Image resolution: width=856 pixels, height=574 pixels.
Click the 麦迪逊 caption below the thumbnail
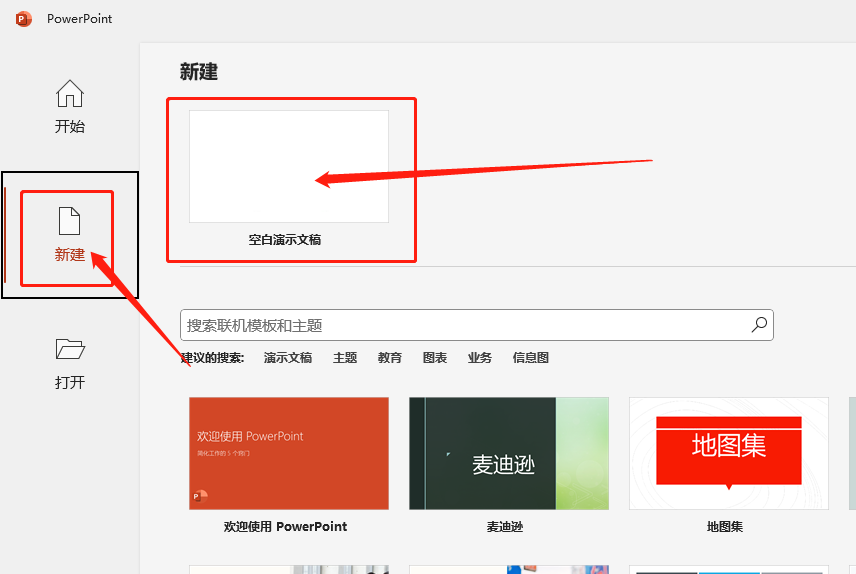pos(505,527)
